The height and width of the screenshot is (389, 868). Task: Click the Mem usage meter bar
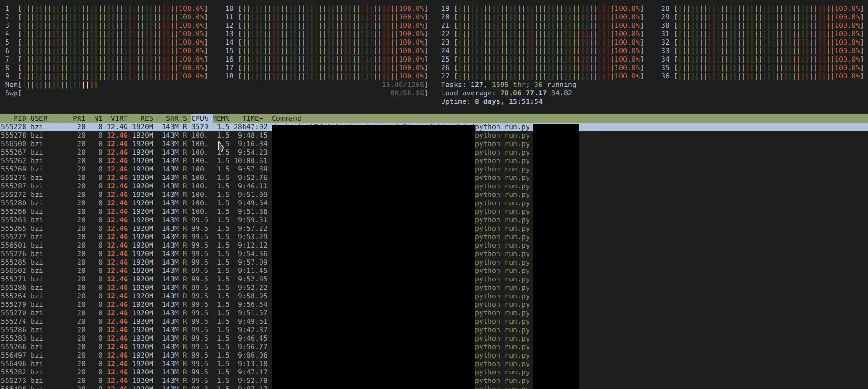[216, 85]
